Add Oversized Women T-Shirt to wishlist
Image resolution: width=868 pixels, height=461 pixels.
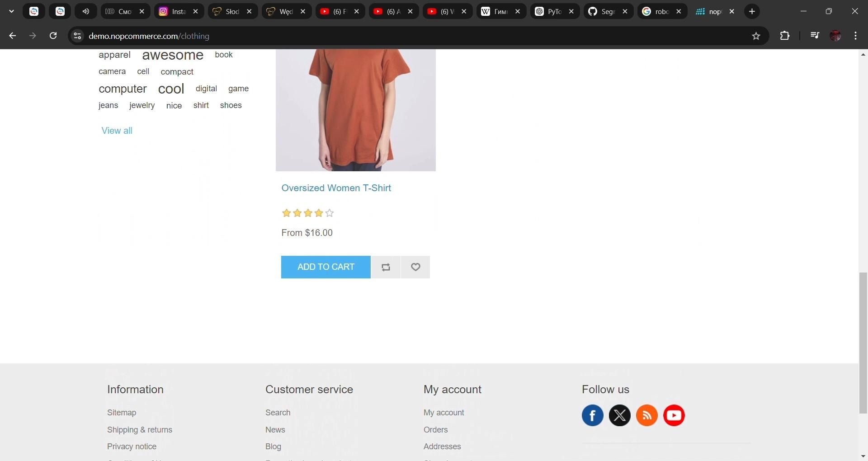[415, 267]
